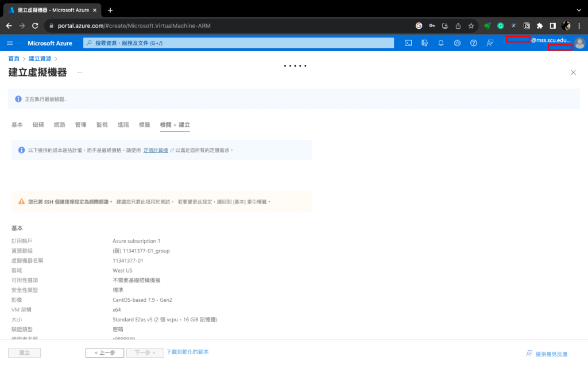Switch to the 標籤 tab
The width and height of the screenshot is (588, 368).
point(144,125)
